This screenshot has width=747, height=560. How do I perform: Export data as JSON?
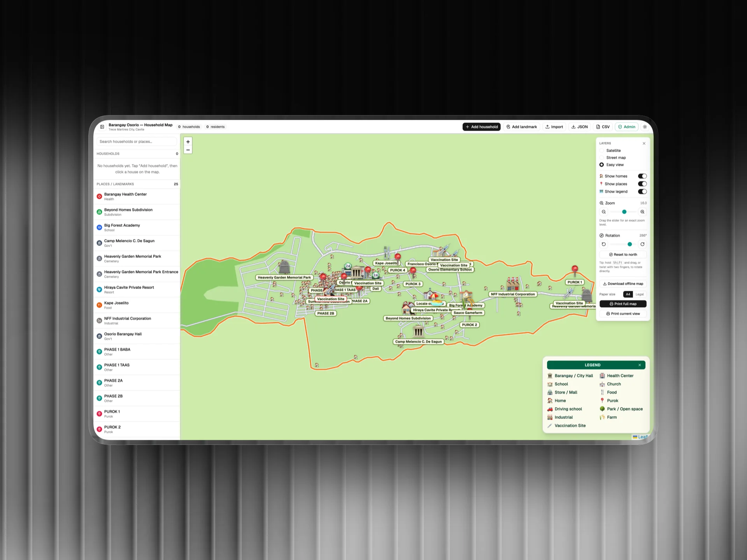coord(579,127)
